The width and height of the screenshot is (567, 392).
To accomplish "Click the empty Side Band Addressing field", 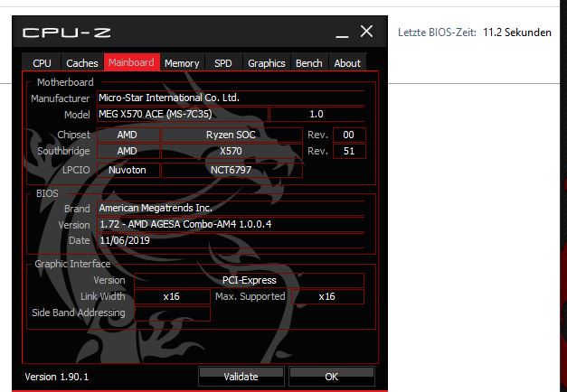I will [172, 313].
